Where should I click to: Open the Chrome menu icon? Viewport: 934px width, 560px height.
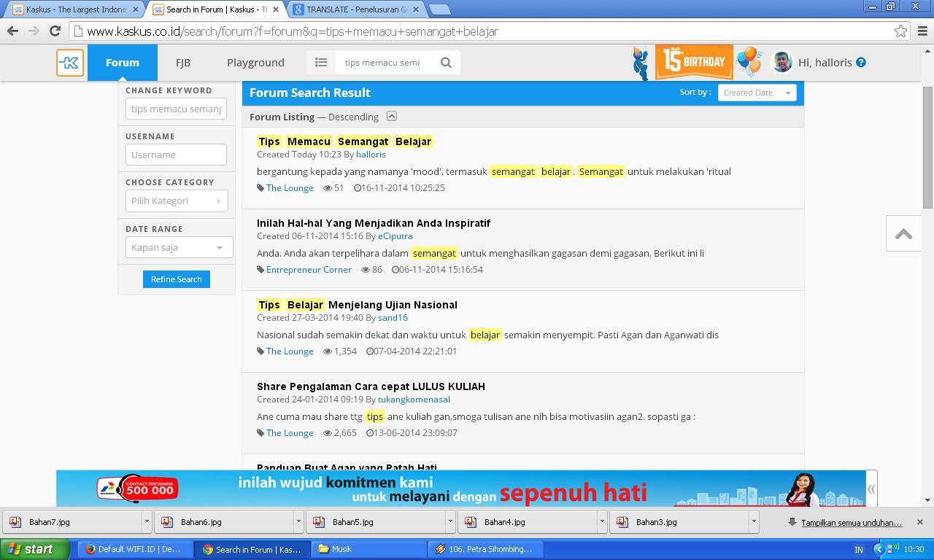click(922, 31)
